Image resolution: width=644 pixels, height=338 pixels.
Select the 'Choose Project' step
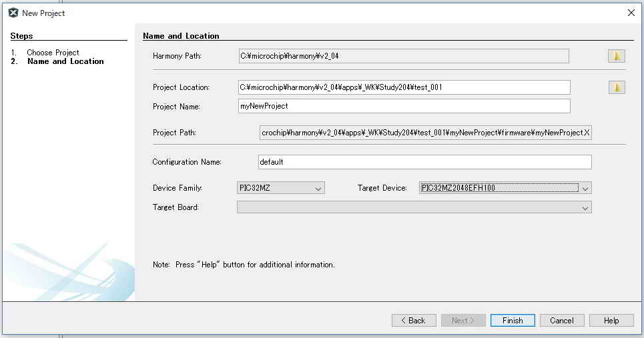click(53, 53)
